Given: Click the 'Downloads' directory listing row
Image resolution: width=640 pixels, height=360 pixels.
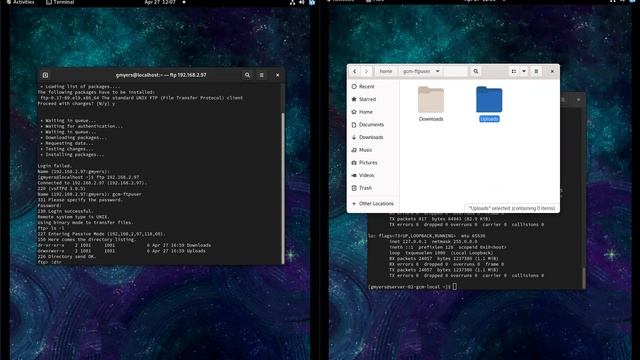Looking at the screenshot, I should (x=124, y=245).
